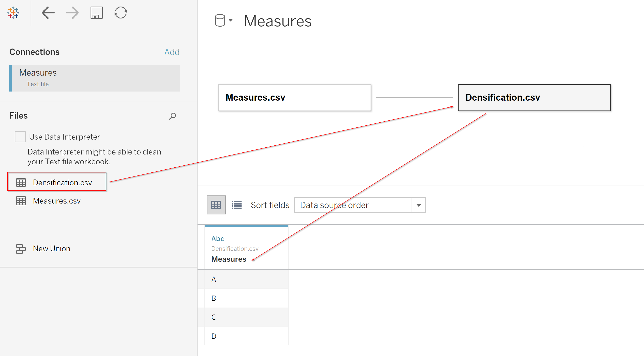The image size is (644, 356).
Task: Click the Data source order combo box
Action: coord(353,205)
